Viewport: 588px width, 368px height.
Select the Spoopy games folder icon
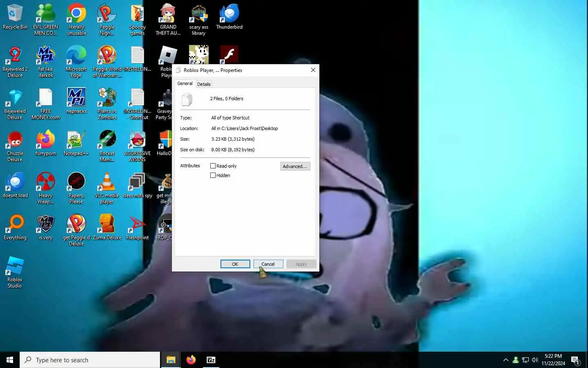coord(138,20)
